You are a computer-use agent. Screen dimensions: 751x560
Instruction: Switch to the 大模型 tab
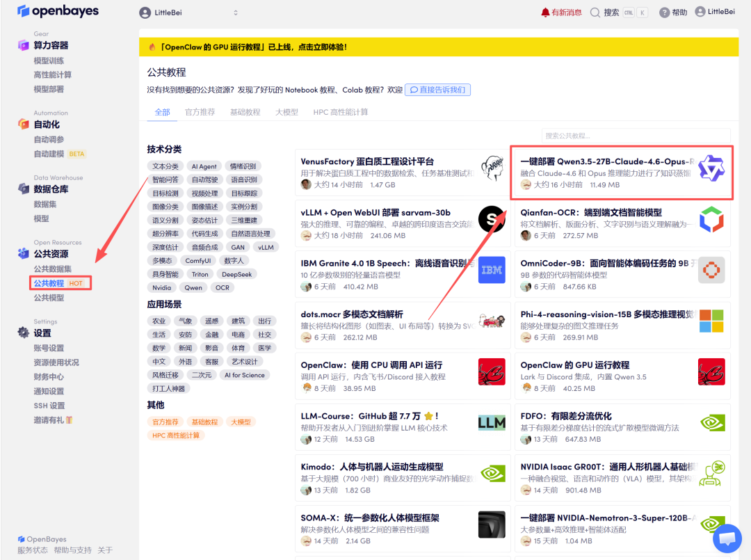tap(286, 112)
